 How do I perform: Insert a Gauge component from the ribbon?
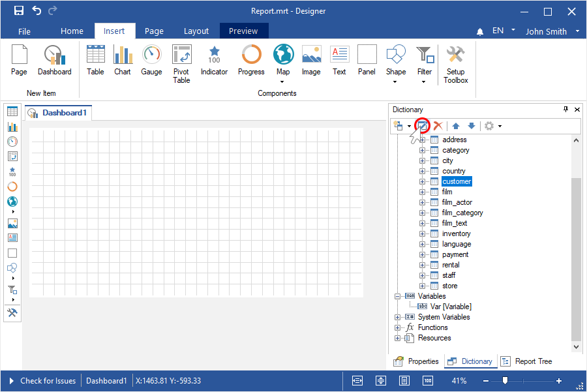pos(151,60)
